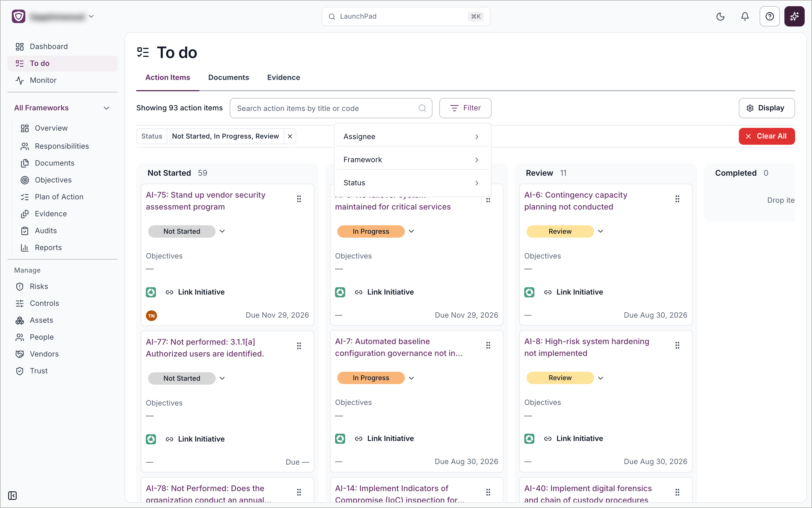Open AI-6 Contingency capacity planning title
812x508 pixels.
coord(575,200)
